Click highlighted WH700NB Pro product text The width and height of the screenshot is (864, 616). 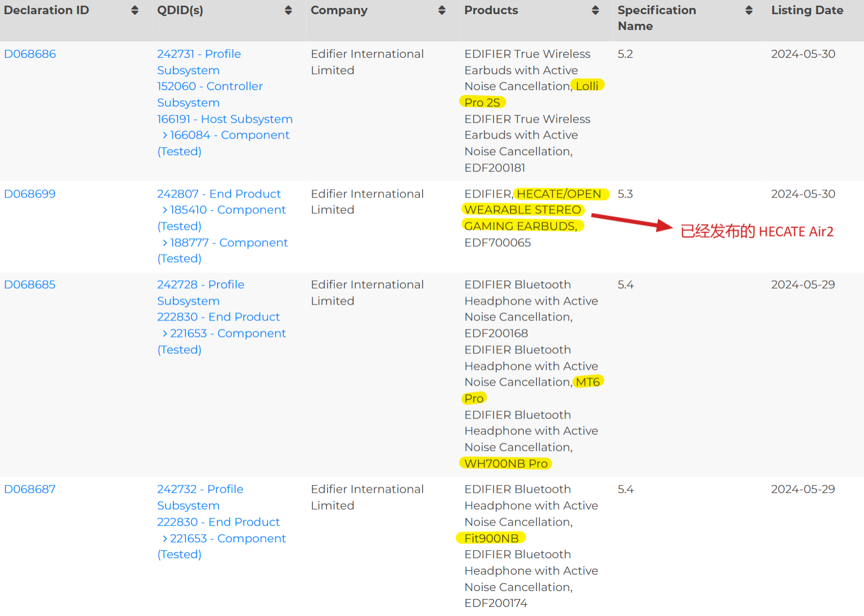pyautogui.click(x=505, y=464)
